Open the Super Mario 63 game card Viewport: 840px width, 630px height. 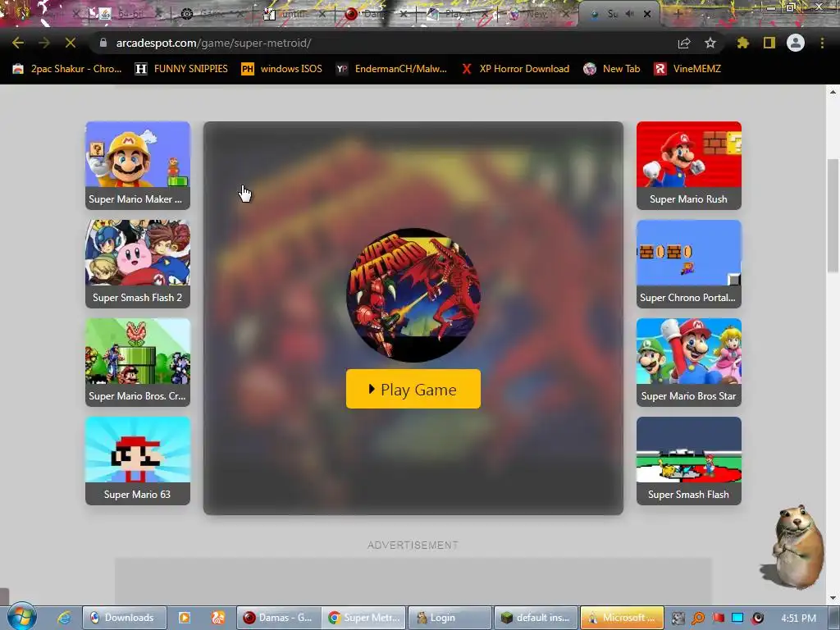[x=138, y=461]
